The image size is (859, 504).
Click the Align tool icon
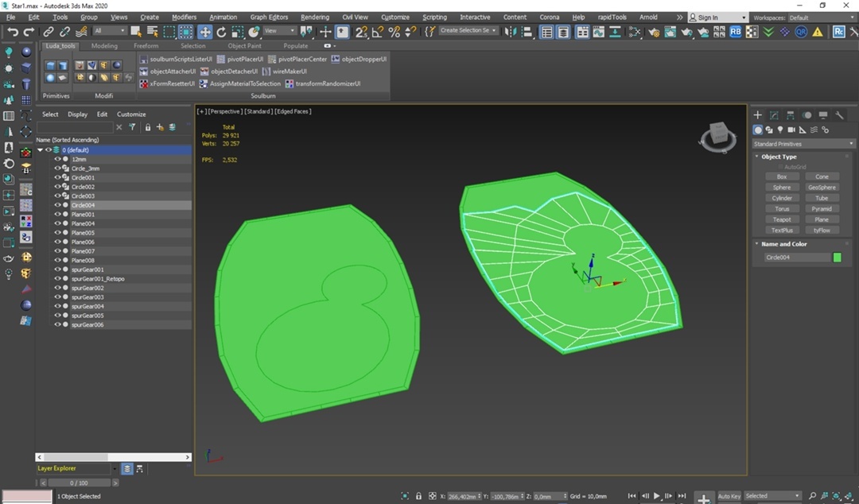(x=527, y=32)
